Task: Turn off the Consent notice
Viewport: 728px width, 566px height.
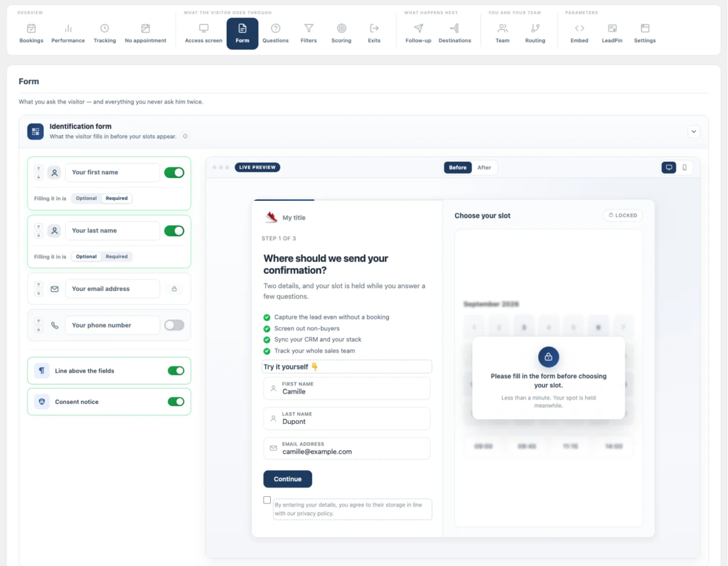Action: (x=176, y=402)
